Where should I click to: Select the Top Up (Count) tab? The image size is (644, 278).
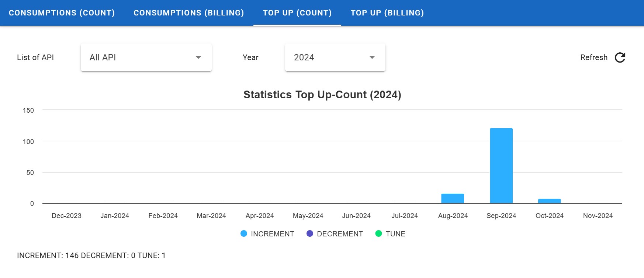click(297, 13)
